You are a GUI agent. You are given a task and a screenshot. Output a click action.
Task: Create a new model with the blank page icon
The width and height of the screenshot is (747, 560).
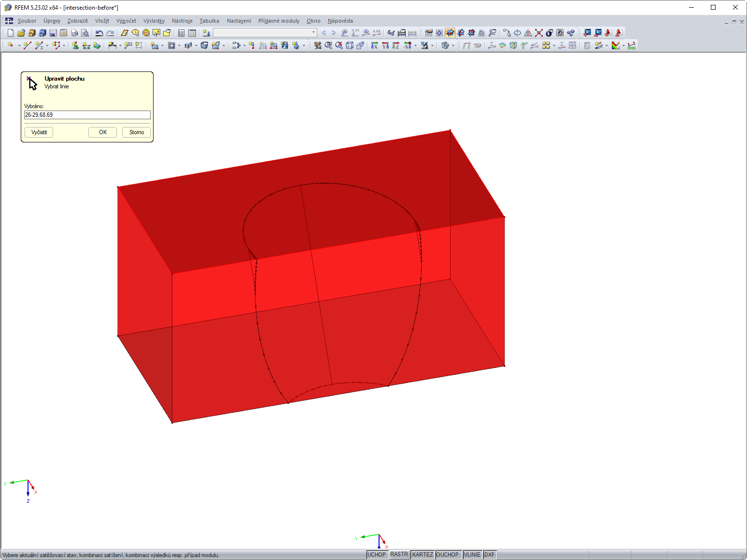[x=10, y=33]
